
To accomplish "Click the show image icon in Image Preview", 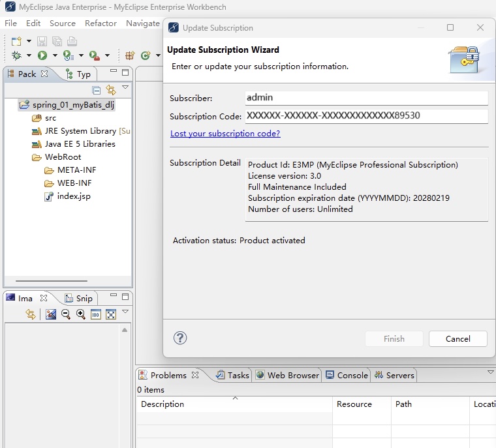I will pyautogui.click(x=51, y=314).
